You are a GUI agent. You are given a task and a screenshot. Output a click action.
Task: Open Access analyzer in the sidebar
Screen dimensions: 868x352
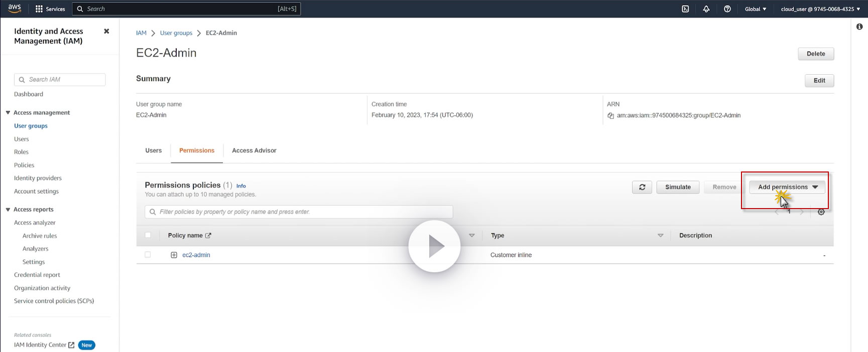pos(35,223)
